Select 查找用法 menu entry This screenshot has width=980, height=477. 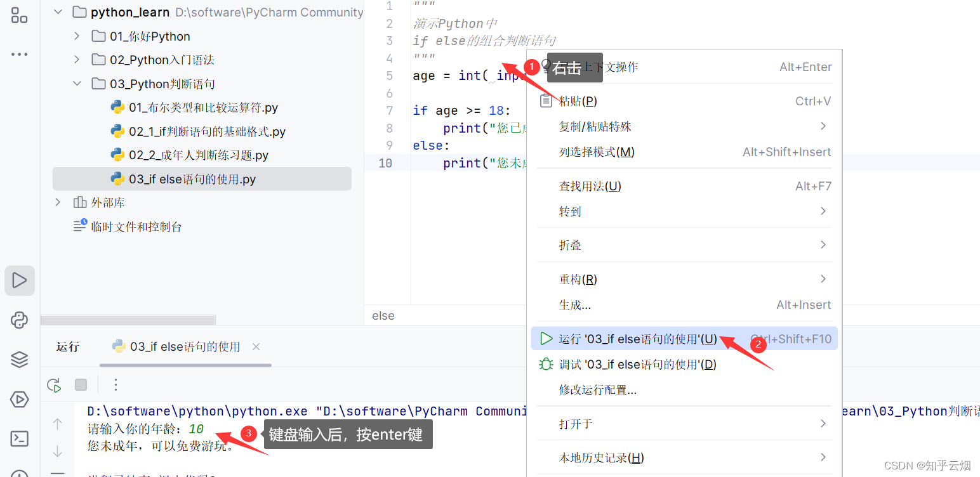[684, 186]
